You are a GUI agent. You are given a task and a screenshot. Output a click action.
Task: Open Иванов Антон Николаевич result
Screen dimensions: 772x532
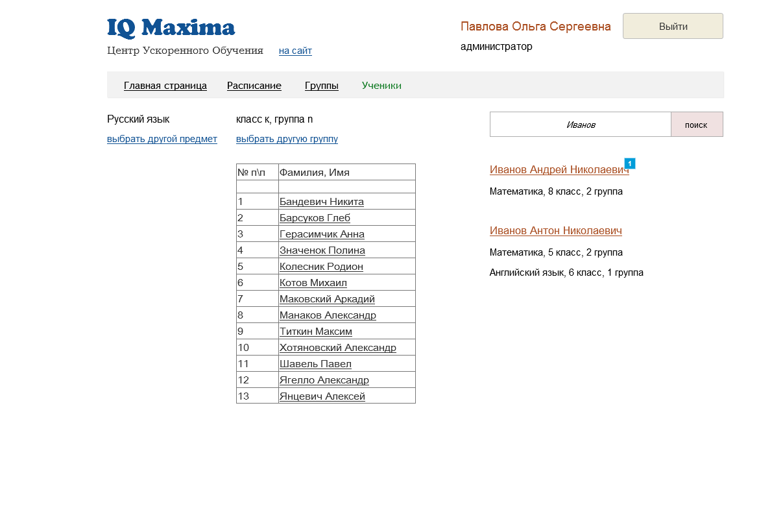556,230
